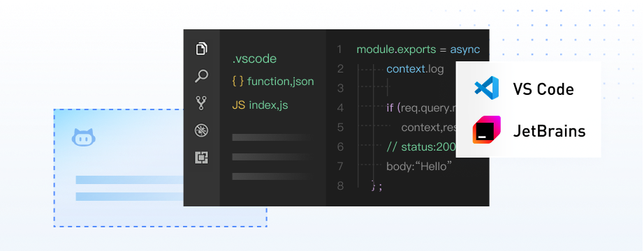Open the Source Control branch icon
This screenshot has width=644, height=251.
tap(201, 103)
